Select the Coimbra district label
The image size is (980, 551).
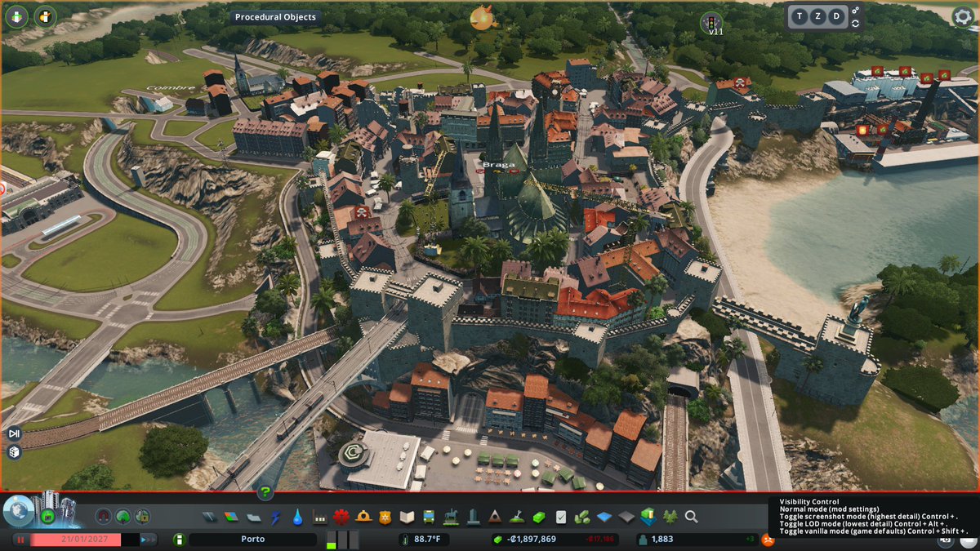coord(171,87)
